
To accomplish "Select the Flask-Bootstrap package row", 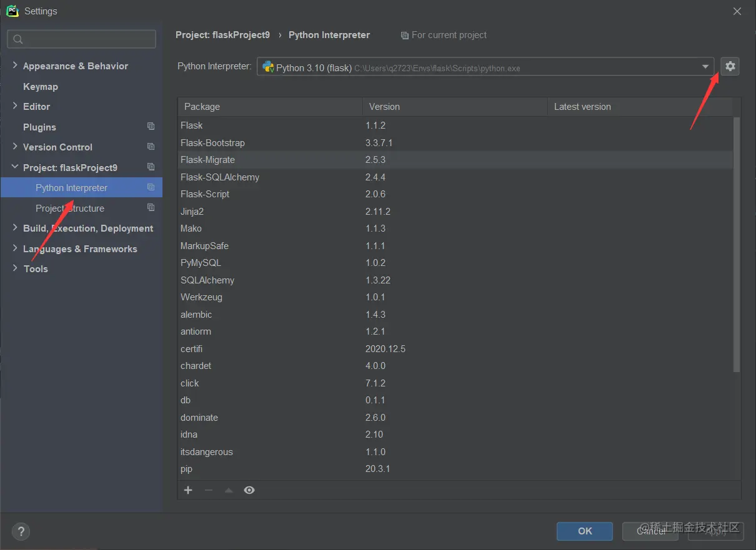I will pos(455,143).
